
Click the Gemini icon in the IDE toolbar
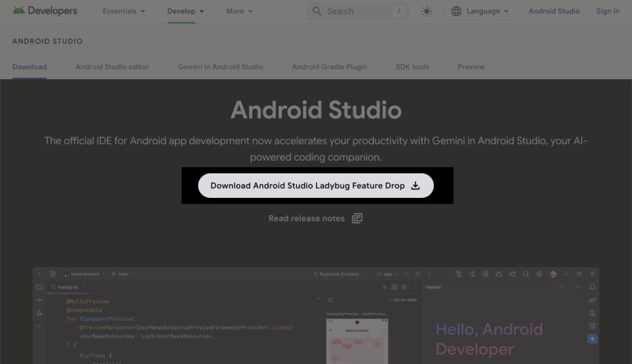pos(553,274)
